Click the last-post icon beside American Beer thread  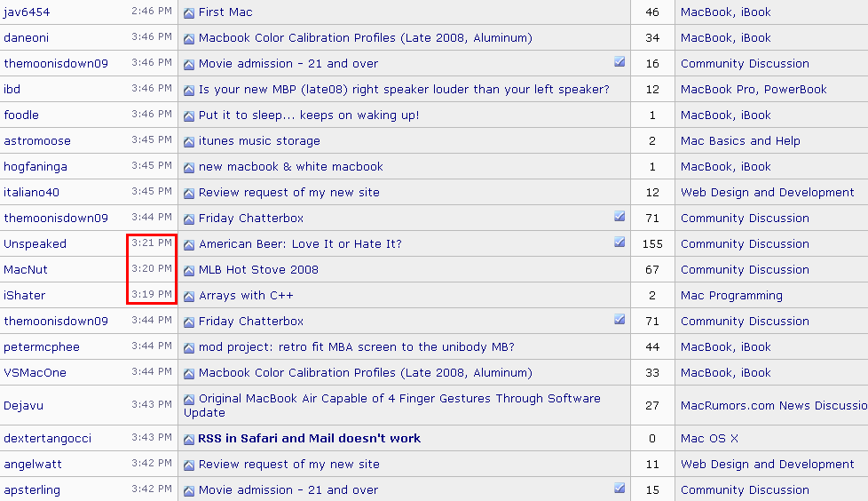189,245
